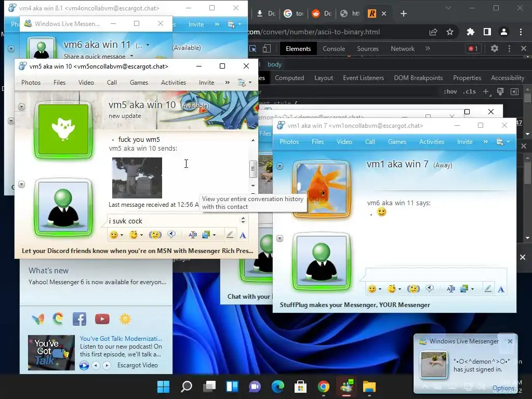Click Invite in vm4 chat toolbar
The width and height of the screenshot is (532, 399).
click(196, 24)
